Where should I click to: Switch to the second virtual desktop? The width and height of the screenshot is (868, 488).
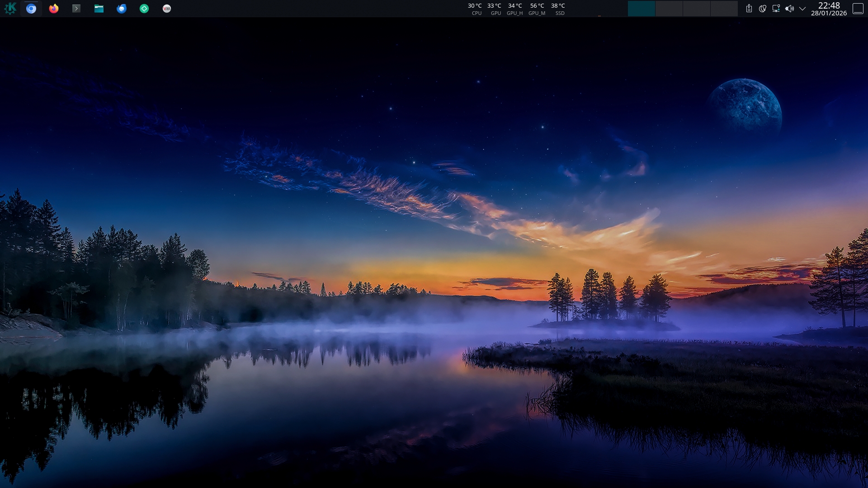[669, 9]
